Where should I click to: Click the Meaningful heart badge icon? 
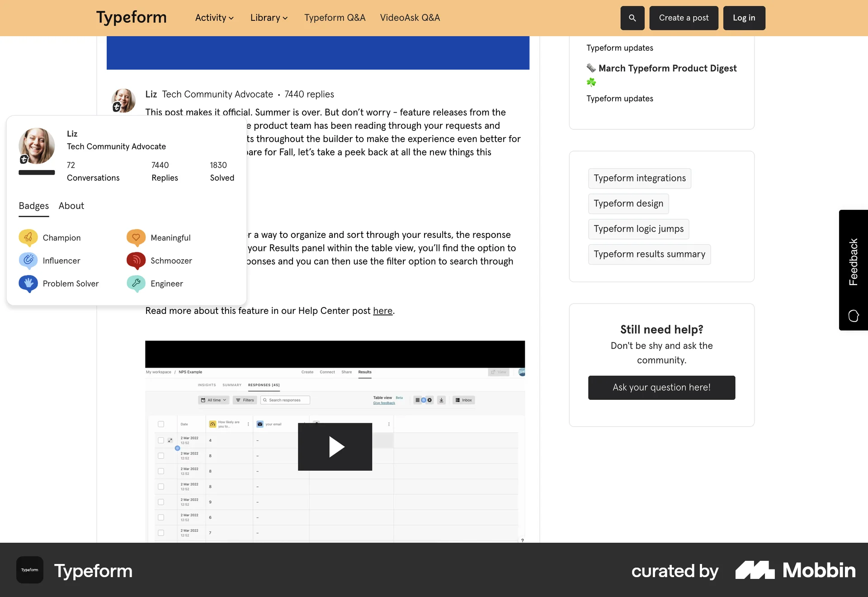[x=136, y=237]
